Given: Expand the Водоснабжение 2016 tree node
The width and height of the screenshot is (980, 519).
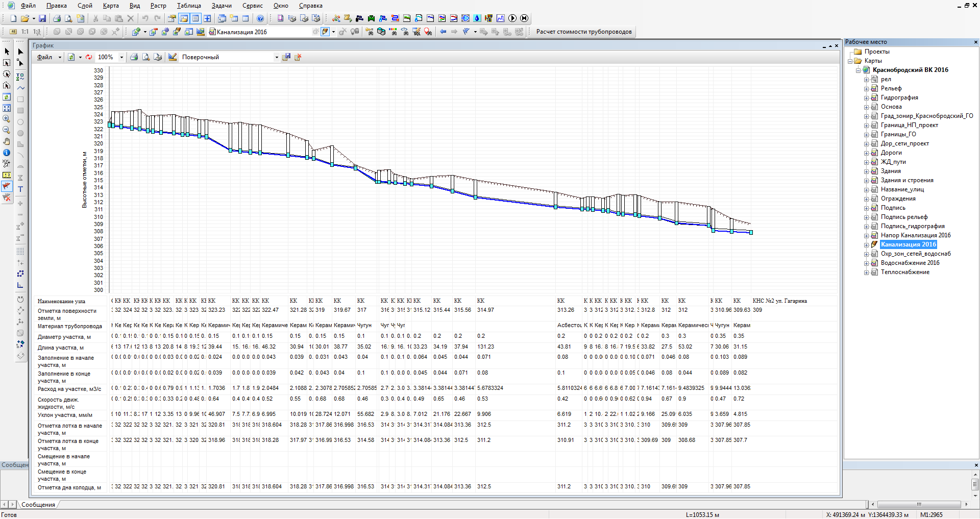Looking at the screenshot, I should (x=866, y=263).
